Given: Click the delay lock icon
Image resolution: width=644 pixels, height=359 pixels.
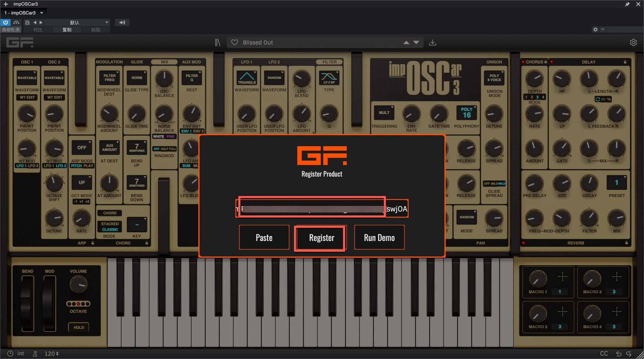Looking at the screenshot, I should tap(625, 62).
